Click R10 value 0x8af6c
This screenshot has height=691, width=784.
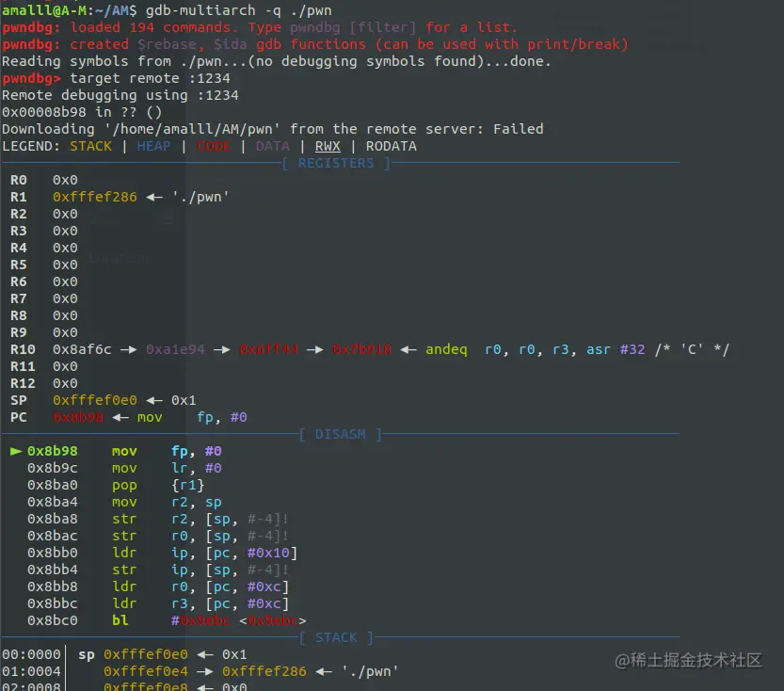coord(82,349)
